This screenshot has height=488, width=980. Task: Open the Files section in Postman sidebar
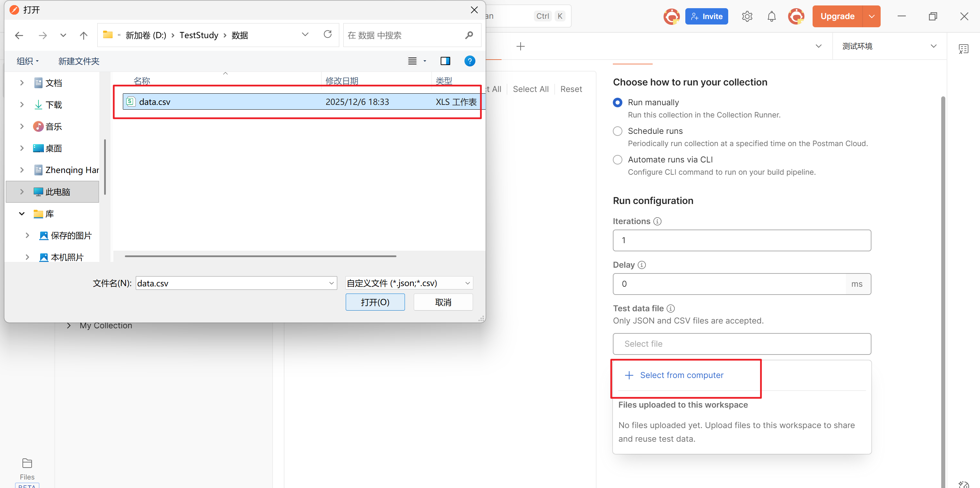[x=27, y=469]
